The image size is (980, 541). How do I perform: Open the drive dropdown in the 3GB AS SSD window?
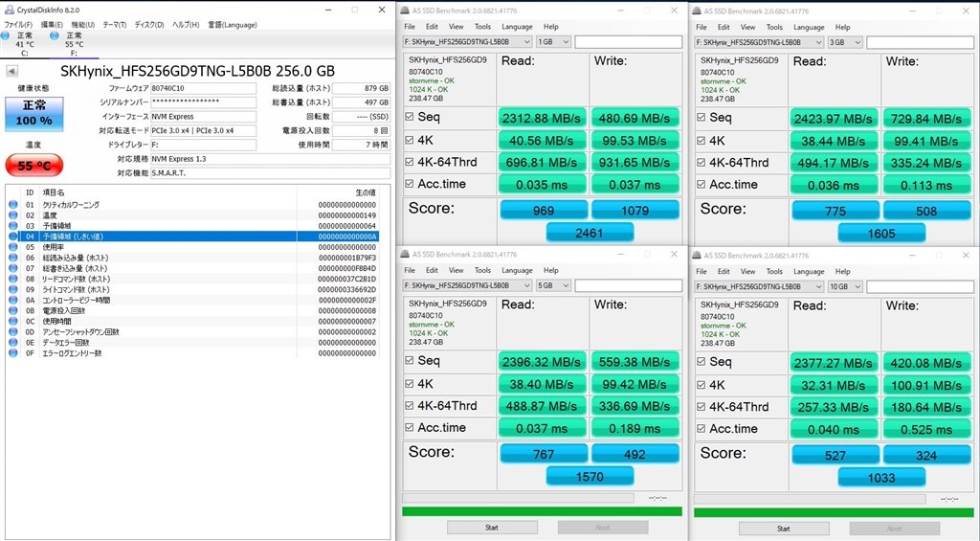click(x=759, y=42)
